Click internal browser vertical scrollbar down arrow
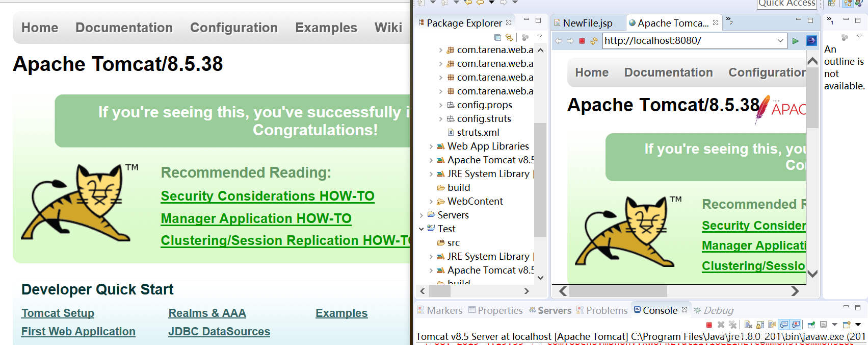The height and width of the screenshot is (345, 868). point(812,274)
